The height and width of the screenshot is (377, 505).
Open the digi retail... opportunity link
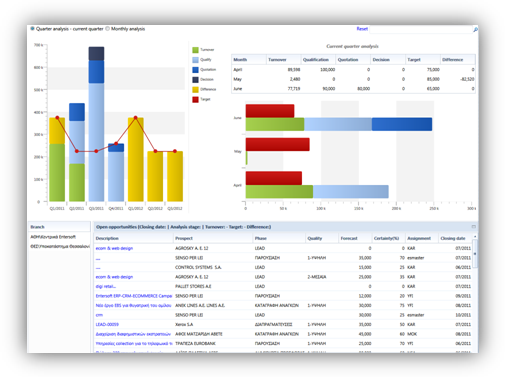pyautogui.click(x=106, y=286)
